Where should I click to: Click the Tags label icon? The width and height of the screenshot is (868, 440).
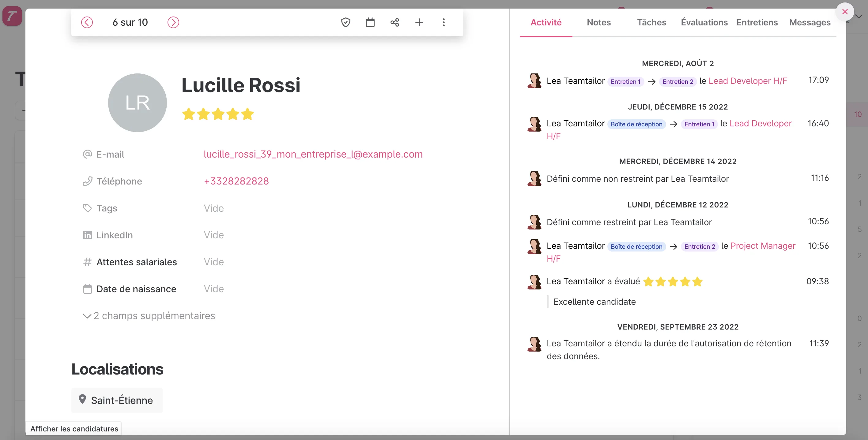pyautogui.click(x=87, y=208)
